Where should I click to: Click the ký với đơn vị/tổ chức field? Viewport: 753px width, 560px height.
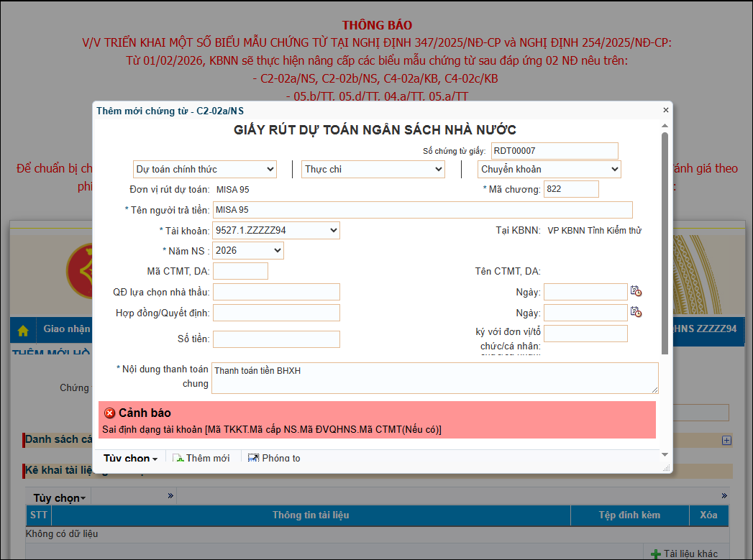[x=585, y=334]
